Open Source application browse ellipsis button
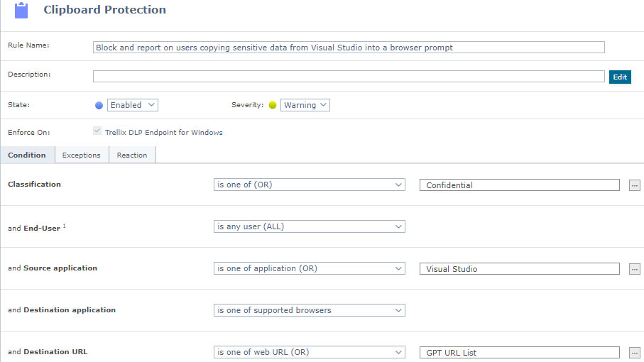This screenshot has height=362, width=644. click(x=634, y=269)
